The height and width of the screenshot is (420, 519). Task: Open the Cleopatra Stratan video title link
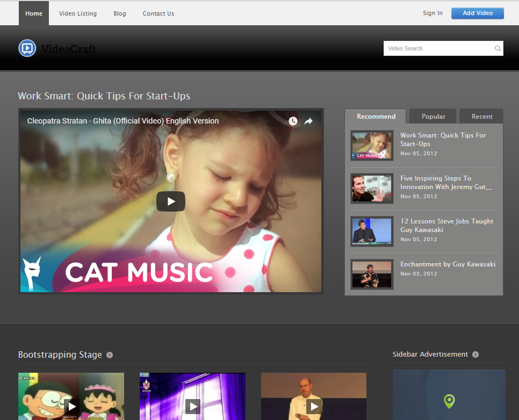pos(123,121)
